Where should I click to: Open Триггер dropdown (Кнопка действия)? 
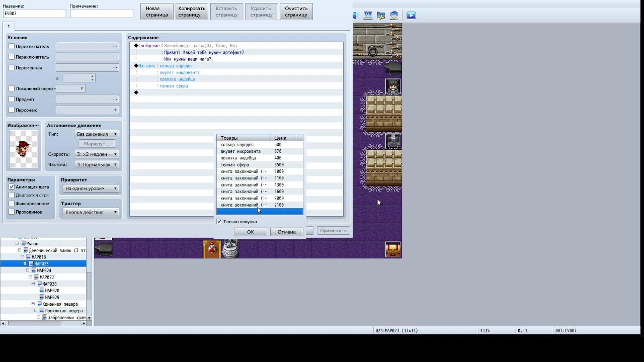[91, 212]
